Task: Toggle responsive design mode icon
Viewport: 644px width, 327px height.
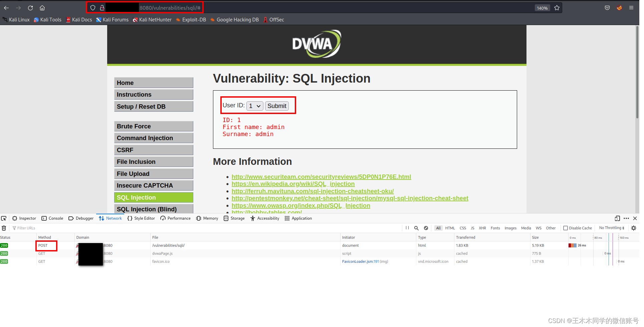Action: [x=617, y=218]
